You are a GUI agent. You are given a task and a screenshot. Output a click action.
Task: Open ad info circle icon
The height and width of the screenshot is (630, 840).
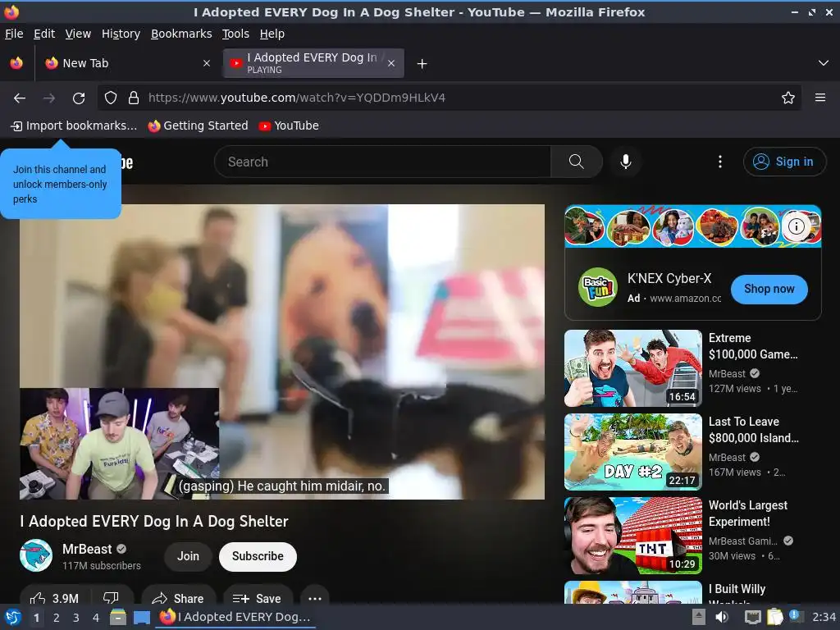pos(796,226)
